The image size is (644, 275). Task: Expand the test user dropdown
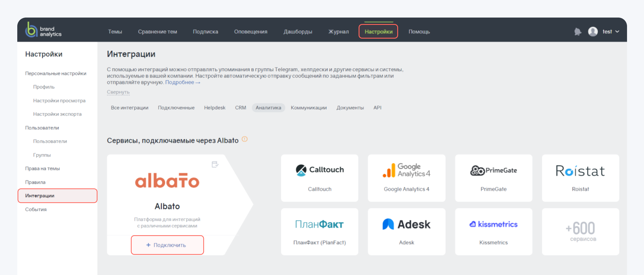(x=611, y=32)
